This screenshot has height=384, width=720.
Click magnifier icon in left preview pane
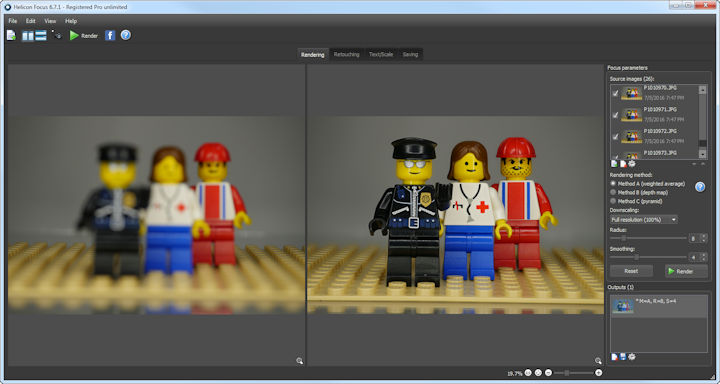pyautogui.click(x=299, y=361)
